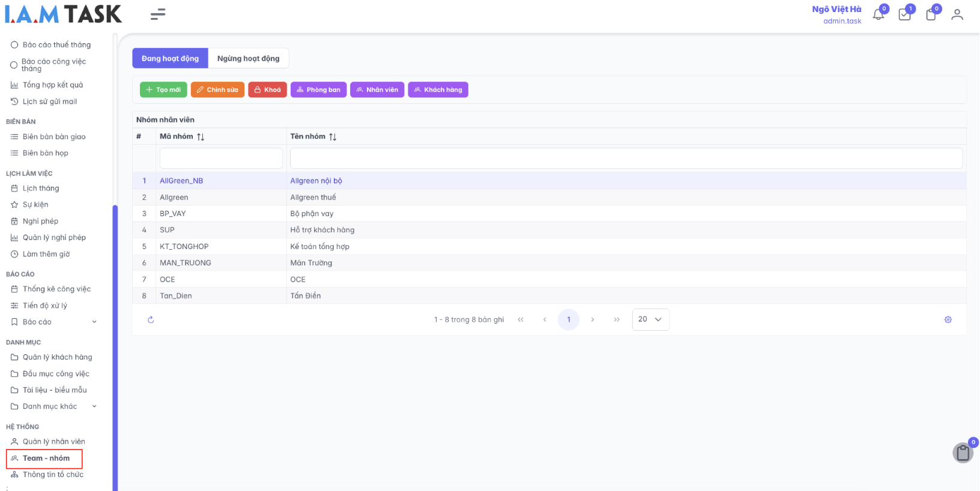Click the user profile icon

point(957,15)
